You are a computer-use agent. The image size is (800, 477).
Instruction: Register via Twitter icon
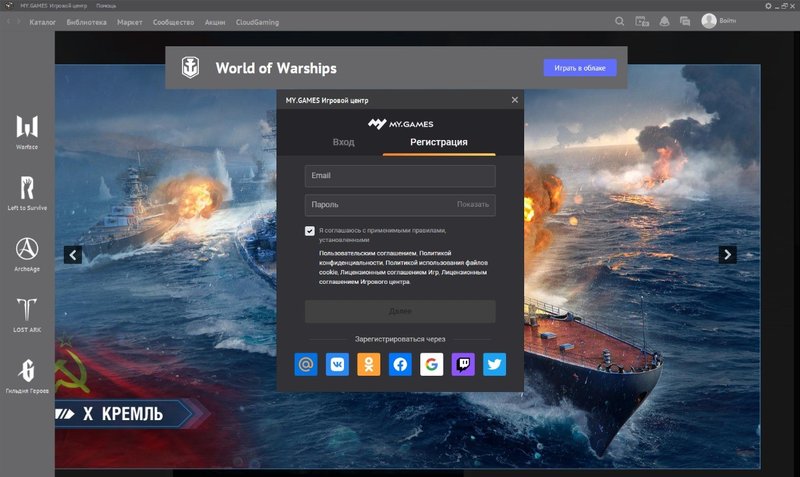(x=494, y=364)
